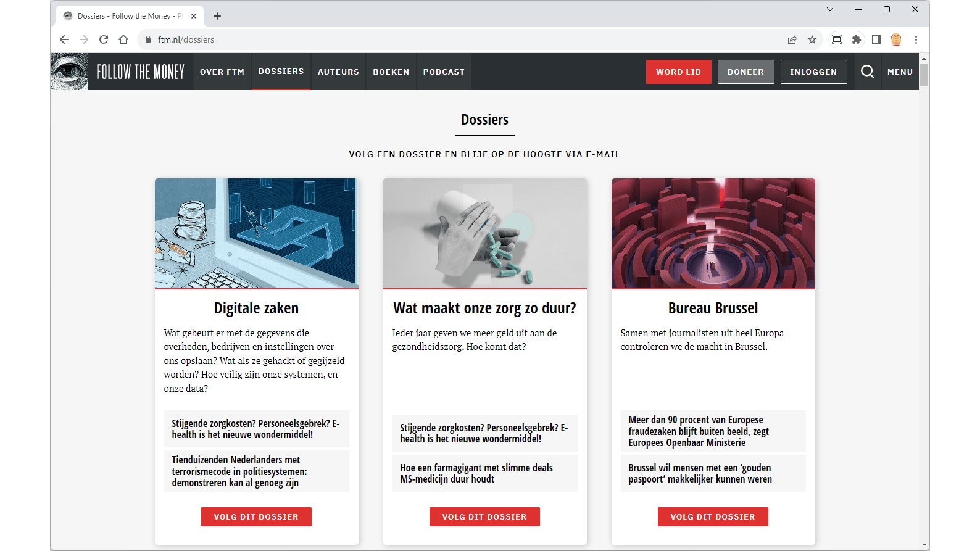Open site search with the magnifier icon
The height and width of the screenshot is (551, 980).
tap(867, 72)
